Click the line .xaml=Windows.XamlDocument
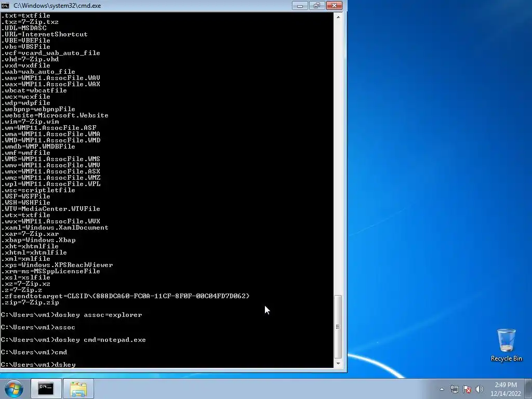This screenshot has height=399, width=532. (x=55, y=228)
